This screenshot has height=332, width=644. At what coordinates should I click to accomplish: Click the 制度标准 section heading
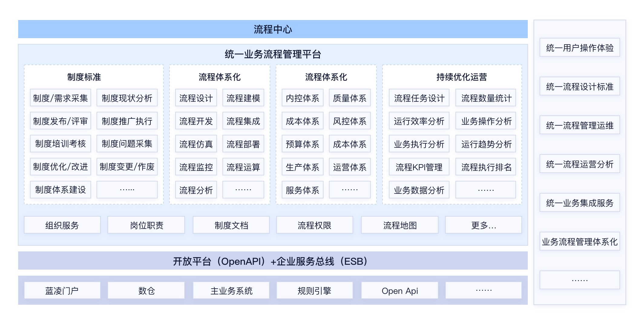[x=84, y=77]
